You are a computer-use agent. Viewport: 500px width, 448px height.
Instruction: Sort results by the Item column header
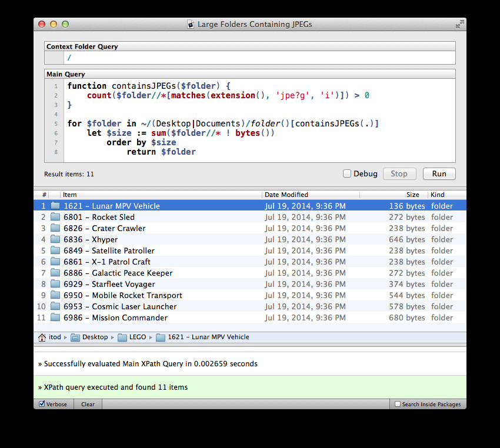161,195
